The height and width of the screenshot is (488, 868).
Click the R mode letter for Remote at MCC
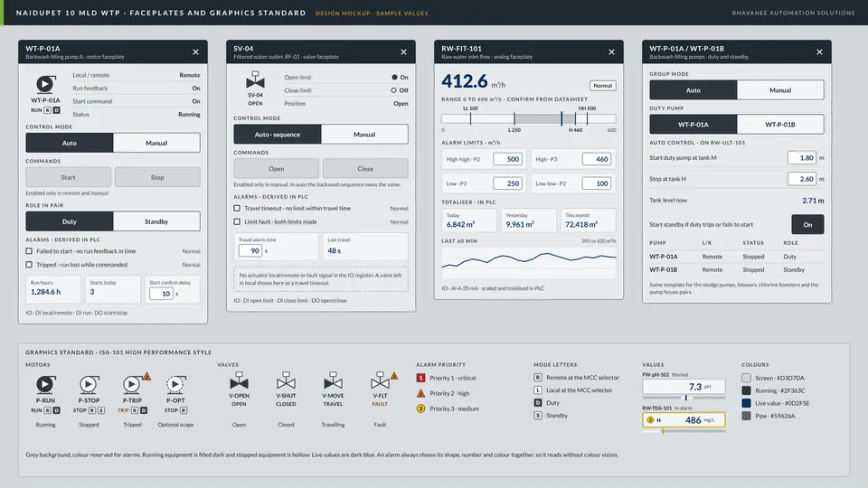[x=537, y=378]
